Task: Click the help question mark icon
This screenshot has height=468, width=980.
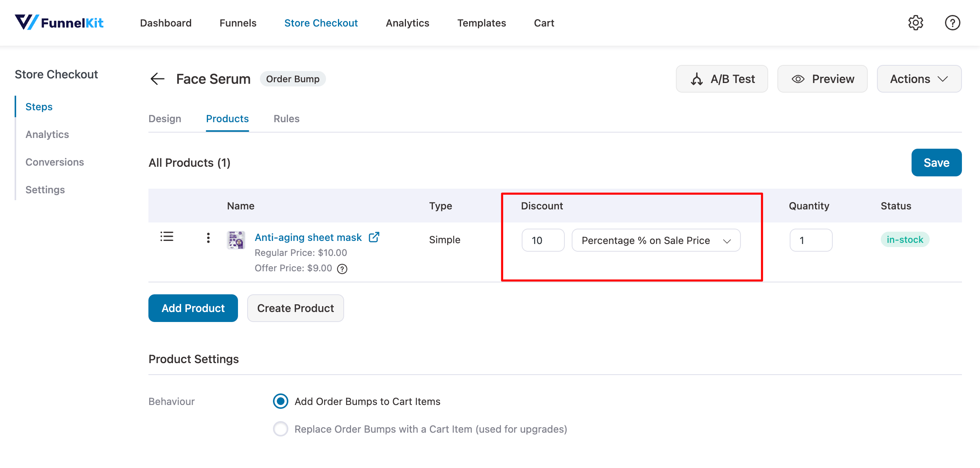Action: point(952,23)
